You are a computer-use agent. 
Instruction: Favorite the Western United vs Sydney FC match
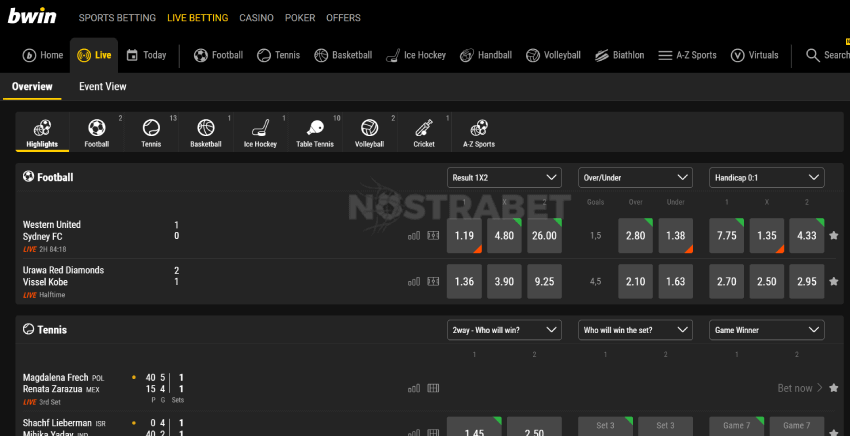pyautogui.click(x=834, y=235)
